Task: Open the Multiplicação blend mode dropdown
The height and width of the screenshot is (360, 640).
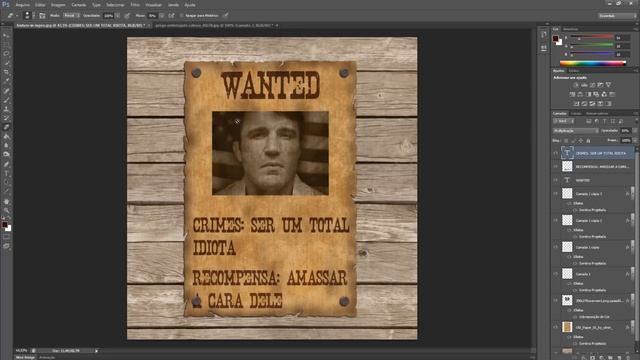Action: 576,131
